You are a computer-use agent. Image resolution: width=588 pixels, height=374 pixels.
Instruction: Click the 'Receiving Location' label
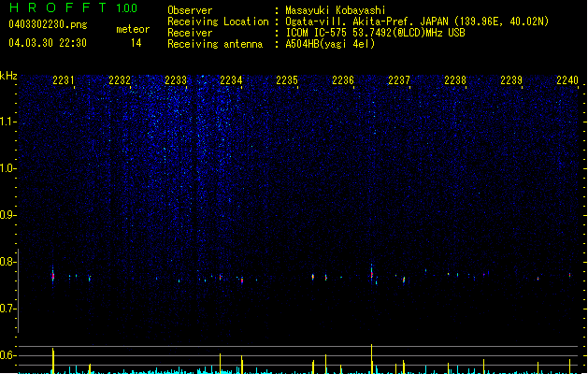point(218,22)
